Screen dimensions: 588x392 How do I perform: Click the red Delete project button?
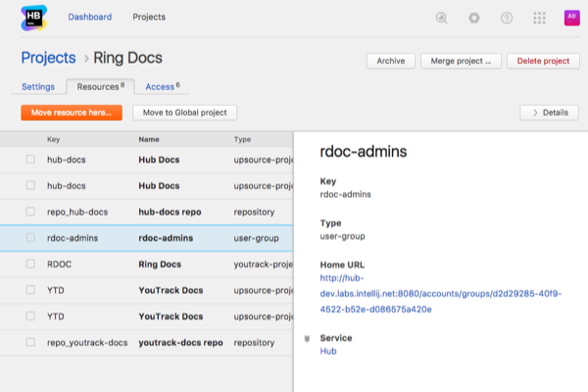(x=543, y=61)
